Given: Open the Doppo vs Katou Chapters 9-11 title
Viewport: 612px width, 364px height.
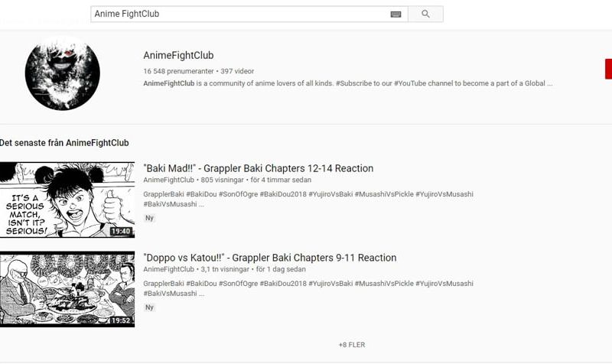Looking at the screenshot, I should (270, 258).
